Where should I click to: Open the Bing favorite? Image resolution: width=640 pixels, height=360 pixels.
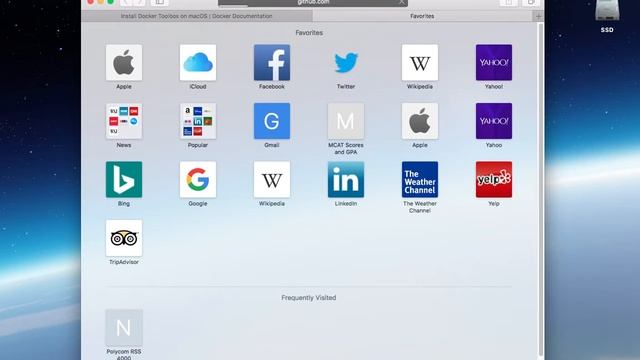pos(124,180)
